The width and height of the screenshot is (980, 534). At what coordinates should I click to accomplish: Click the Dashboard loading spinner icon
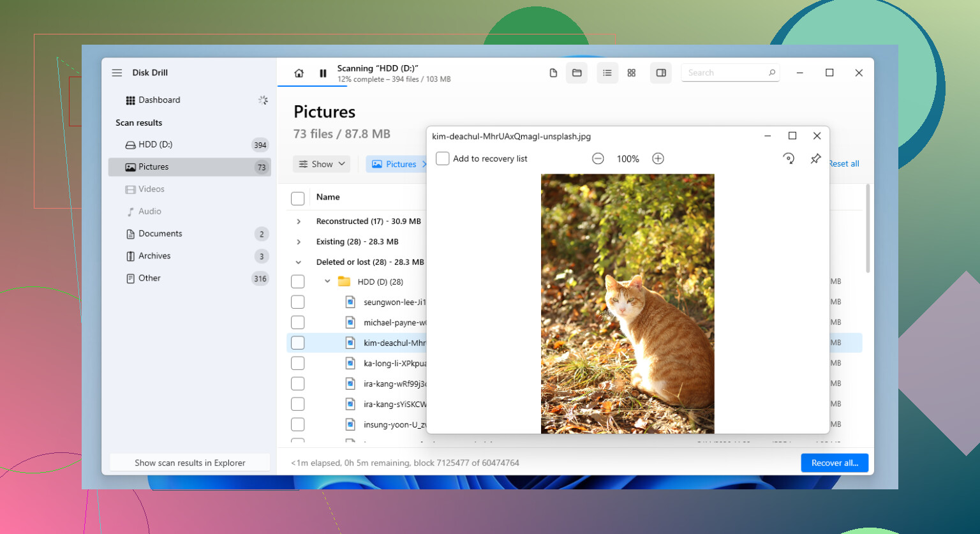click(x=263, y=100)
